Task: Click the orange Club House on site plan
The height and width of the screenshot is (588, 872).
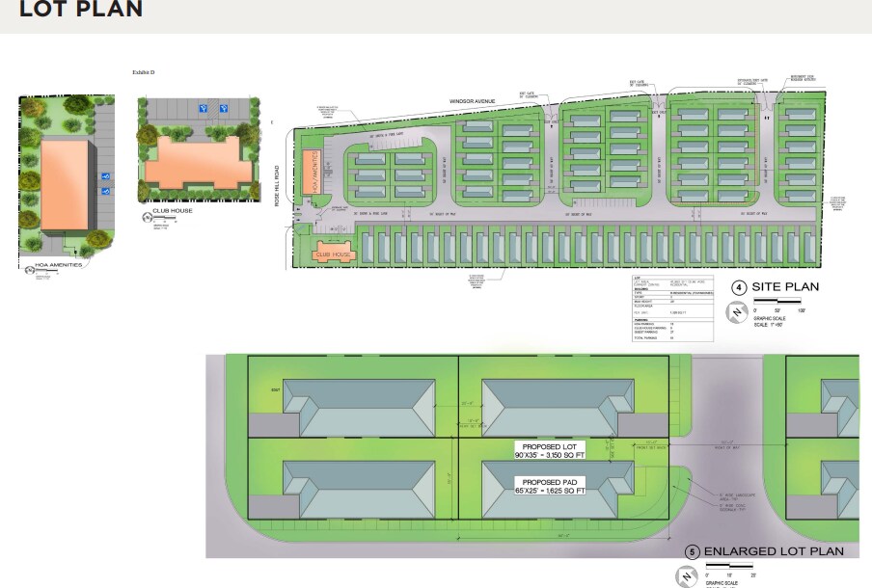Action: click(x=333, y=254)
